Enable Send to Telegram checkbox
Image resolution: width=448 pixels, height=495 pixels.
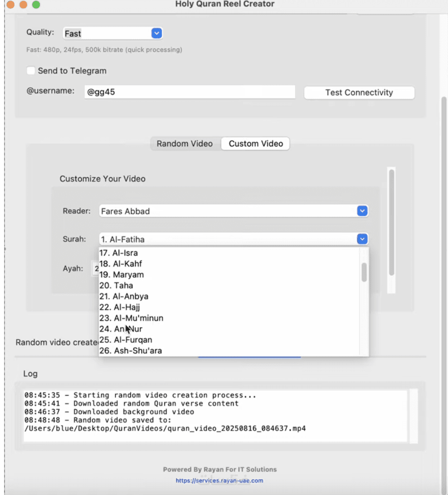coord(31,70)
